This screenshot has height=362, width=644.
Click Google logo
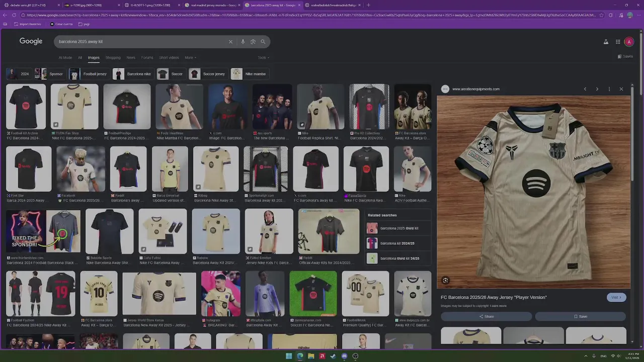click(x=31, y=41)
